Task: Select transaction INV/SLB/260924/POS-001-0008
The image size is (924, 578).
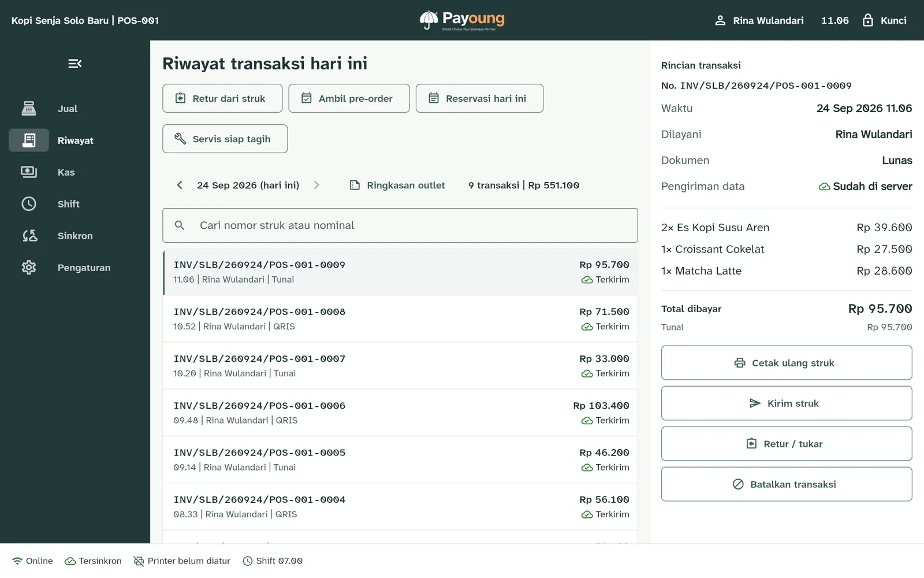Action: click(400, 319)
